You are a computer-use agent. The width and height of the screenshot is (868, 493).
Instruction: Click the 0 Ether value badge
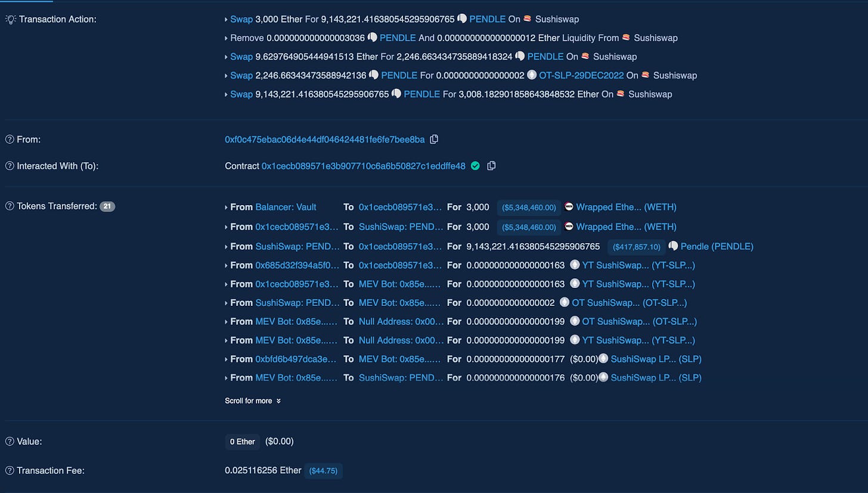[243, 442]
